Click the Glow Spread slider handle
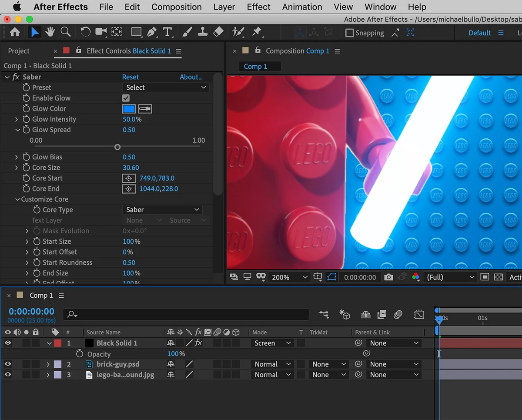 tap(117, 147)
